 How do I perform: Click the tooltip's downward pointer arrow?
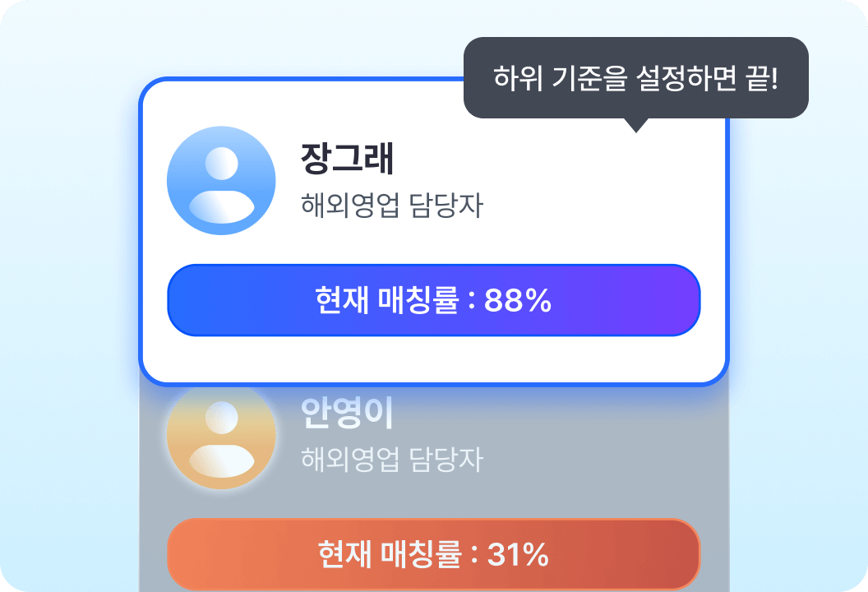[x=635, y=125]
